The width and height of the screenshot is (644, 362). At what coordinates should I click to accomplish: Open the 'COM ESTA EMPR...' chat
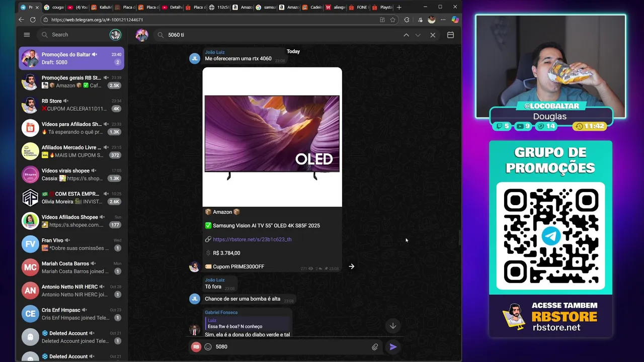click(71, 198)
